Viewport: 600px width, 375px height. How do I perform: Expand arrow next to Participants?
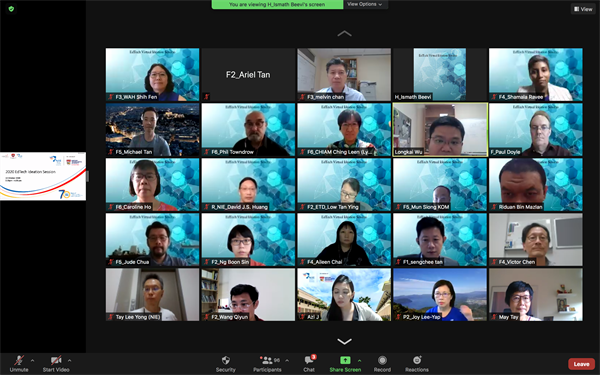(287, 360)
